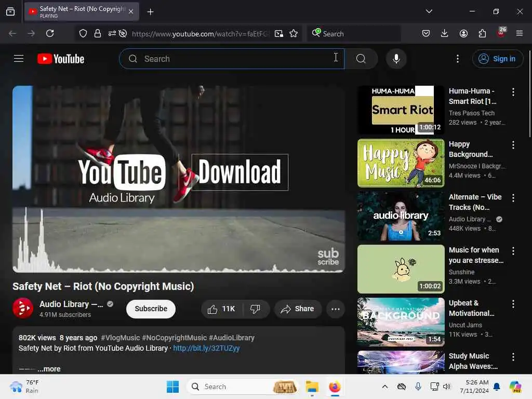
Task: Open picture-in-picture from address bar
Action: [x=279, y=33]
